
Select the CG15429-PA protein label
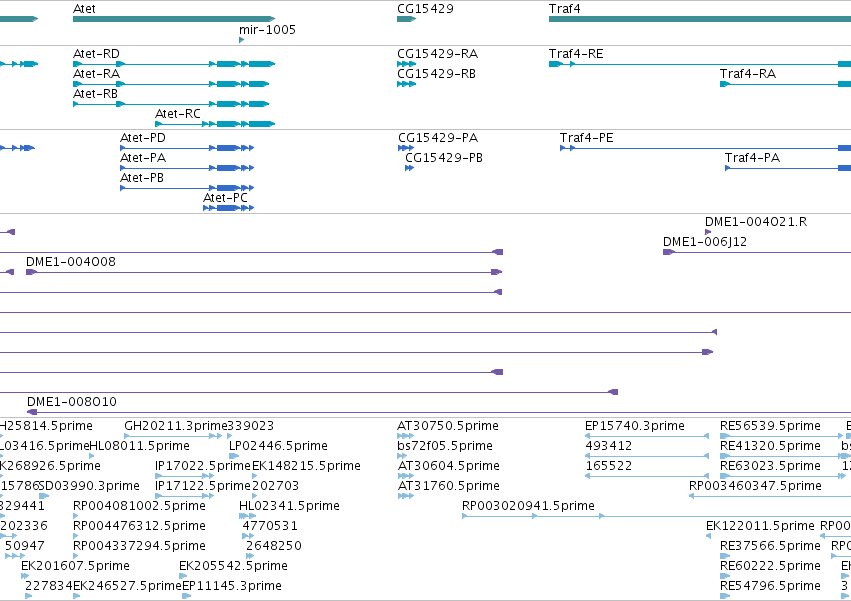438,138
